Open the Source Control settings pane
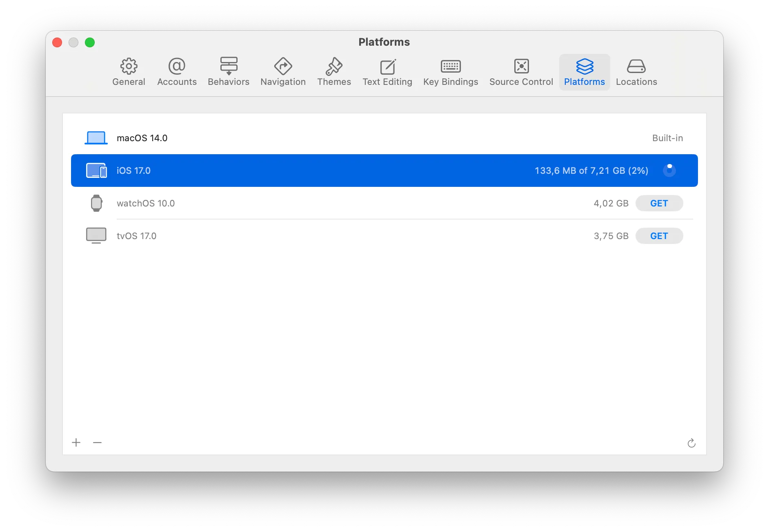 521,72
